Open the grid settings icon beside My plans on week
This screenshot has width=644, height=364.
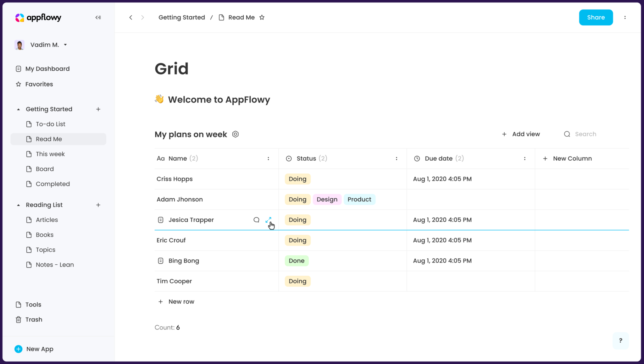tap(235, 134)
